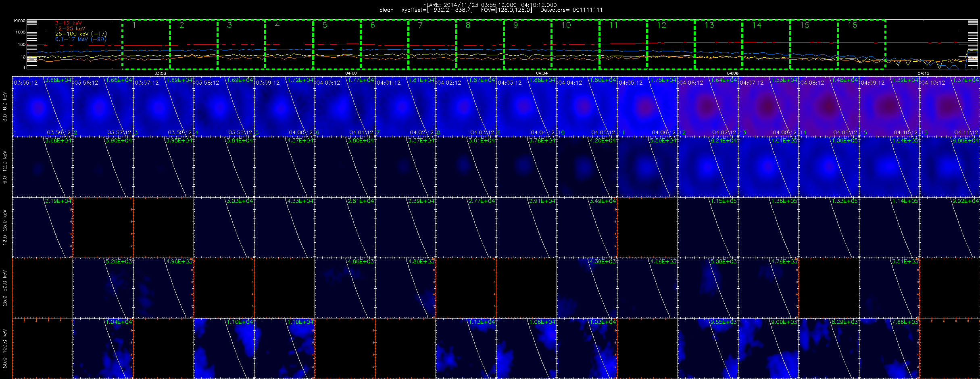Click the 12.0-25.0 keV row label
The image size is (980, 379).
click(5, 227)
